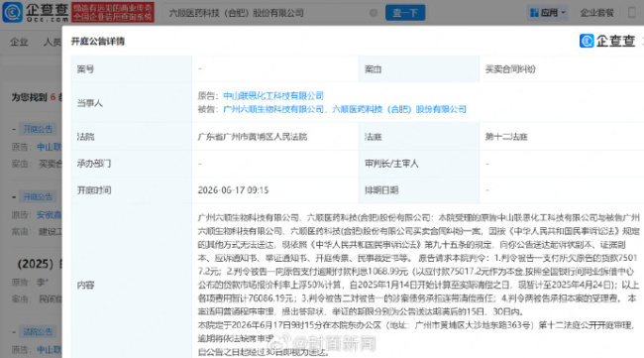Click the 为您找到 results count text

pos(36,97)
